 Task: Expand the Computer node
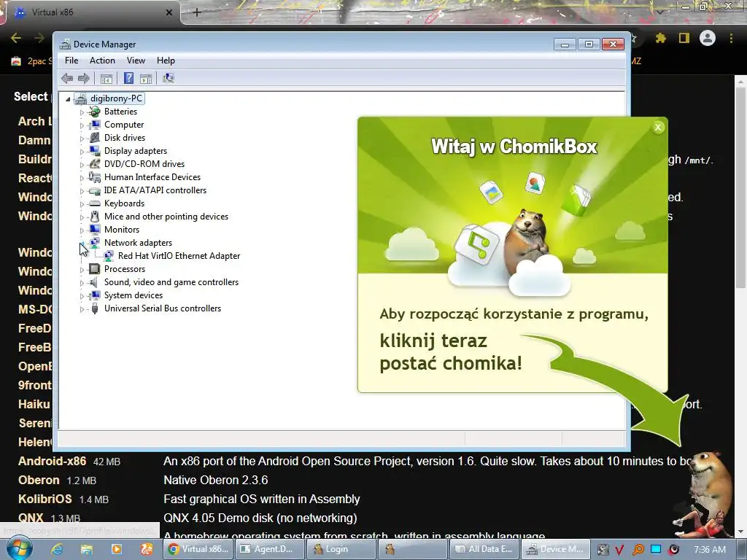(x=82, y=125)
